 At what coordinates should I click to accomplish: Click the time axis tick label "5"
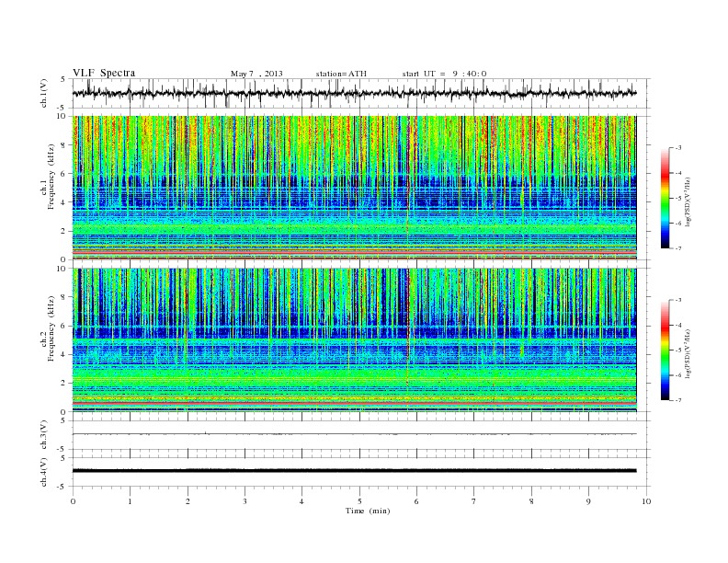[359, 501]
